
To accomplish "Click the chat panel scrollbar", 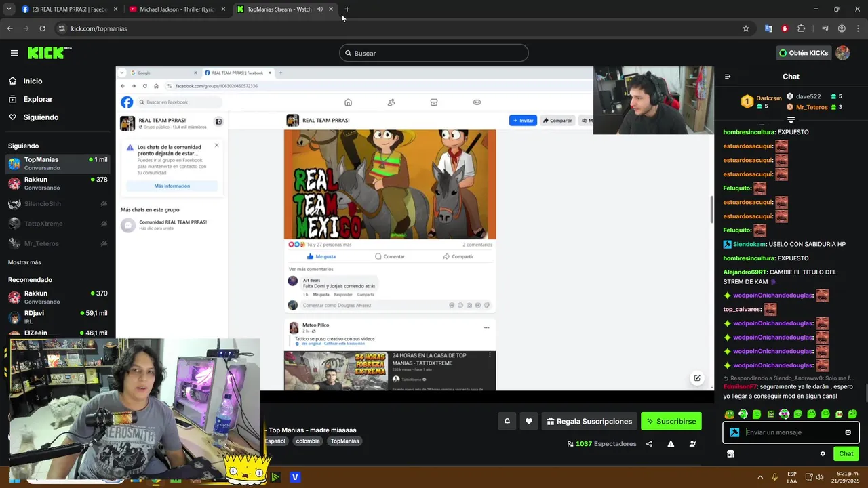I will (865, 393).
